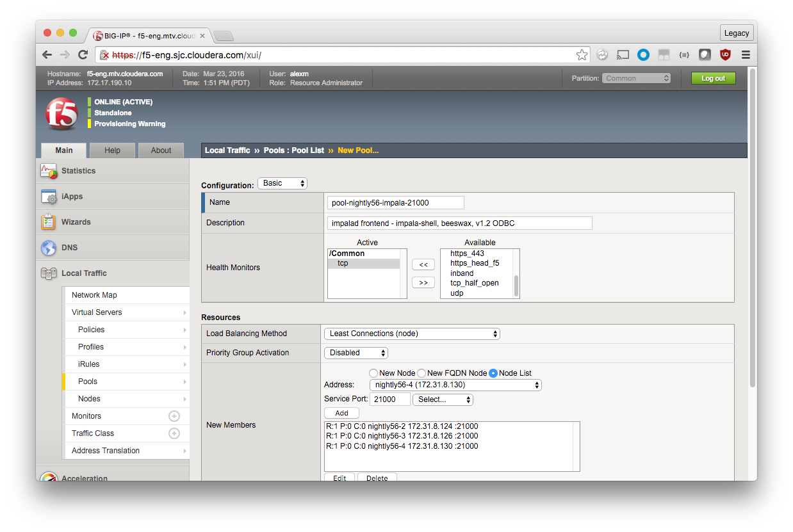Open the Priority Group Activation dropdown

tap(356, 353)
